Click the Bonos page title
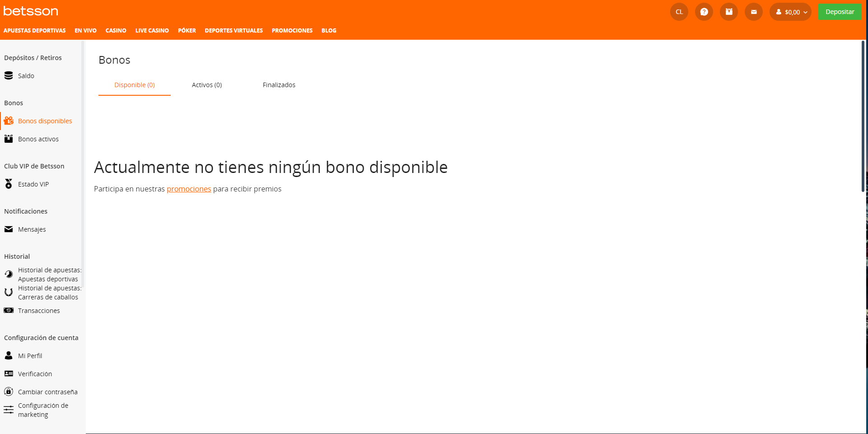868x434 pixels. point(114,60)
